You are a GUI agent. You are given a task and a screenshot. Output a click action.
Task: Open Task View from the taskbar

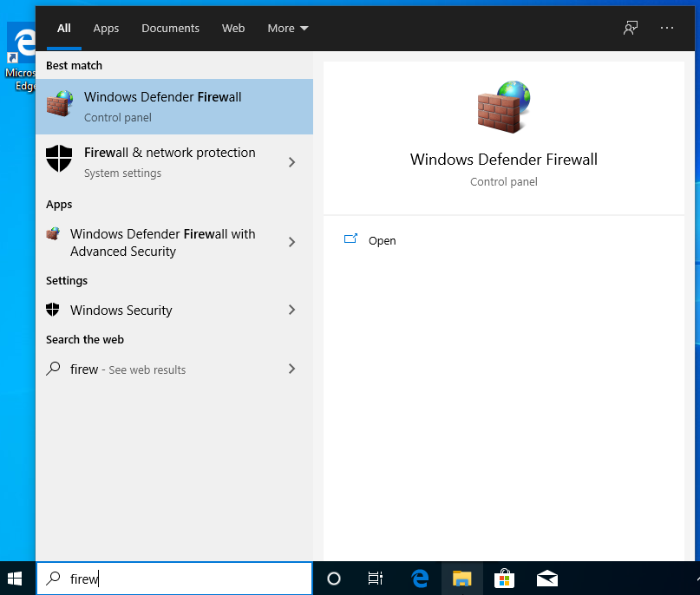(376, 579)
